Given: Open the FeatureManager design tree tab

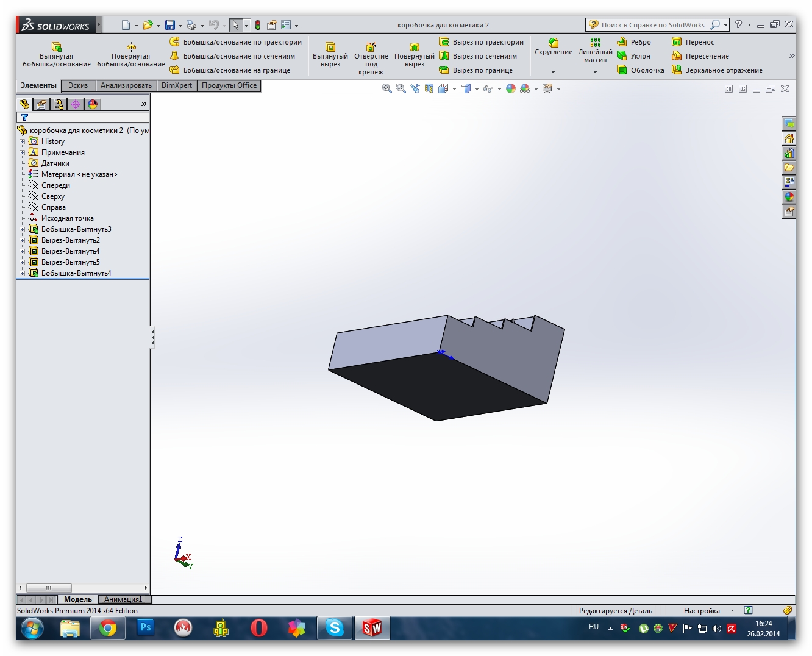Looking at the screenshot, I should (24, 104).
